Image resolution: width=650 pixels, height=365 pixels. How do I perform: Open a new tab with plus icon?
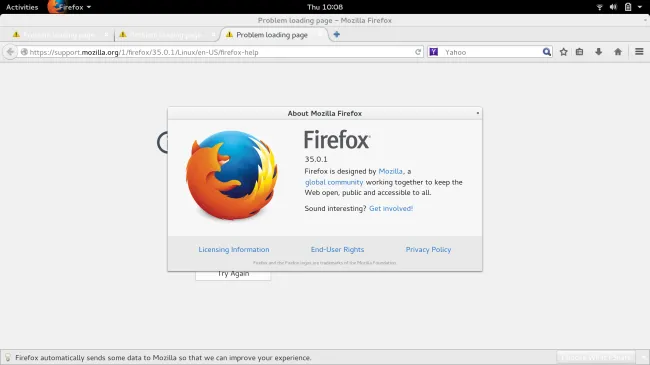[337, 34]
